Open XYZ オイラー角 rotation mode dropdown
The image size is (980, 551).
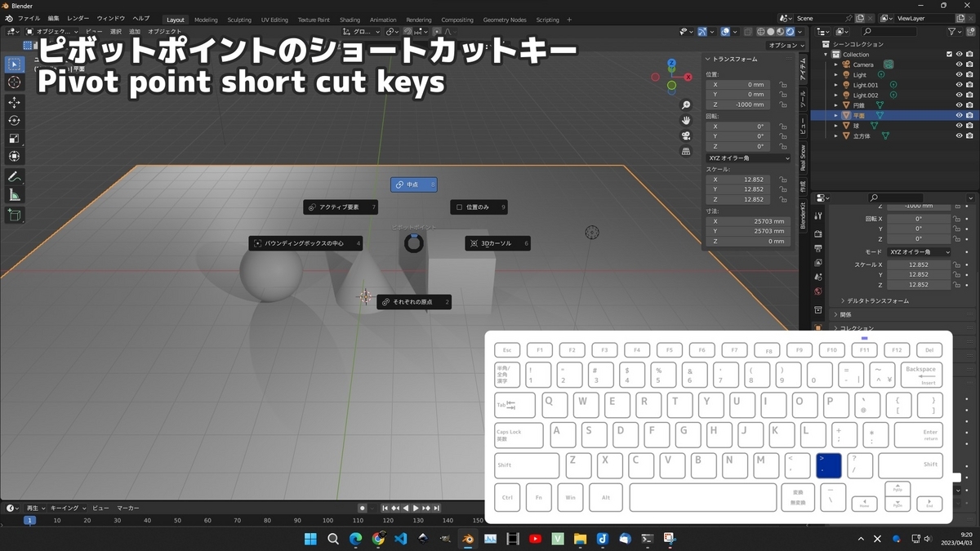pos(748,158)
